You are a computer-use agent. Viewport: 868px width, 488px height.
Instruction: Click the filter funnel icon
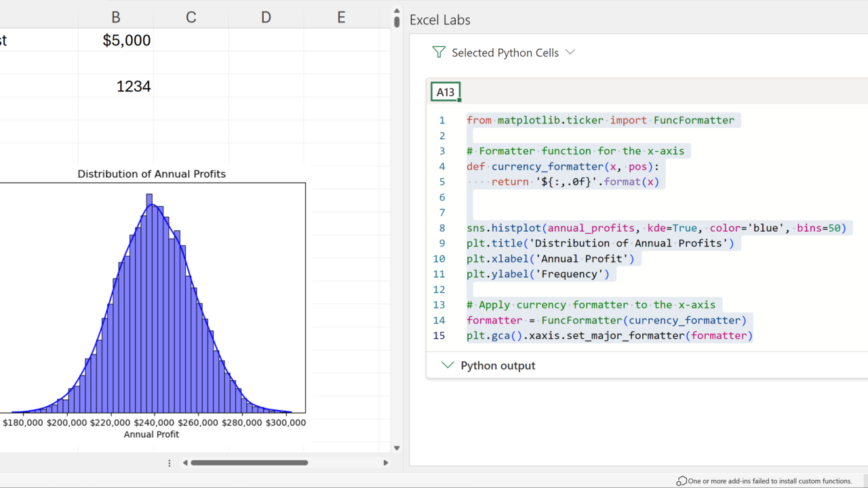coord(439,52)
